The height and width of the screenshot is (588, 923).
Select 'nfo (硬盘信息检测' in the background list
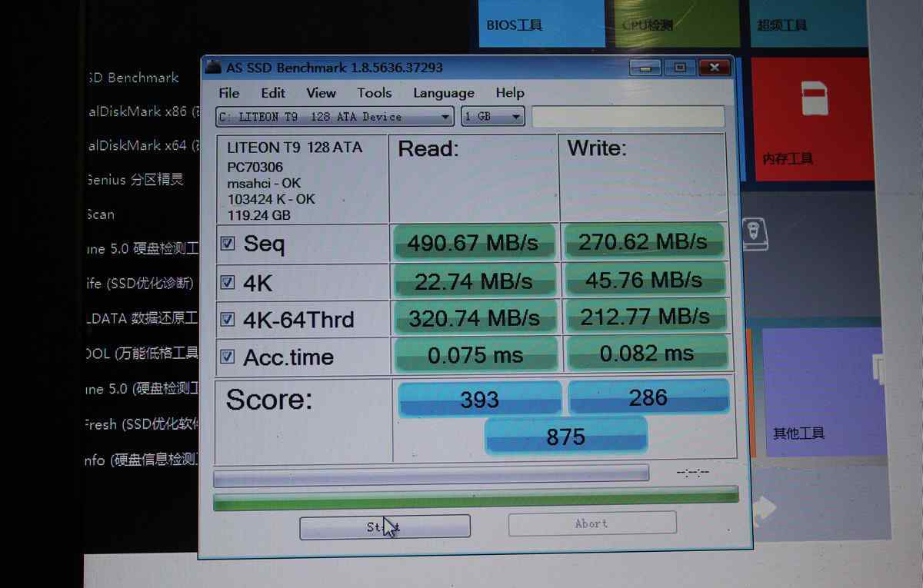(x=142, y=460)
